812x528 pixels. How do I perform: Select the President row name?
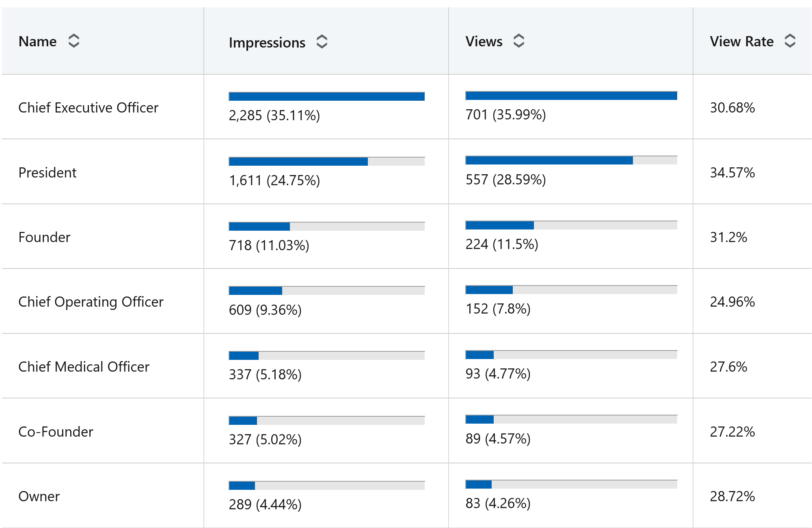[48, 173]
